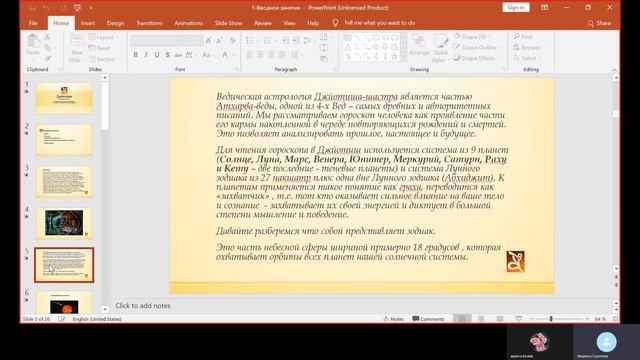Open Shape Effects dropdown
The width and height of the screenshot is (640, 360).
click(x=476, y=58)
